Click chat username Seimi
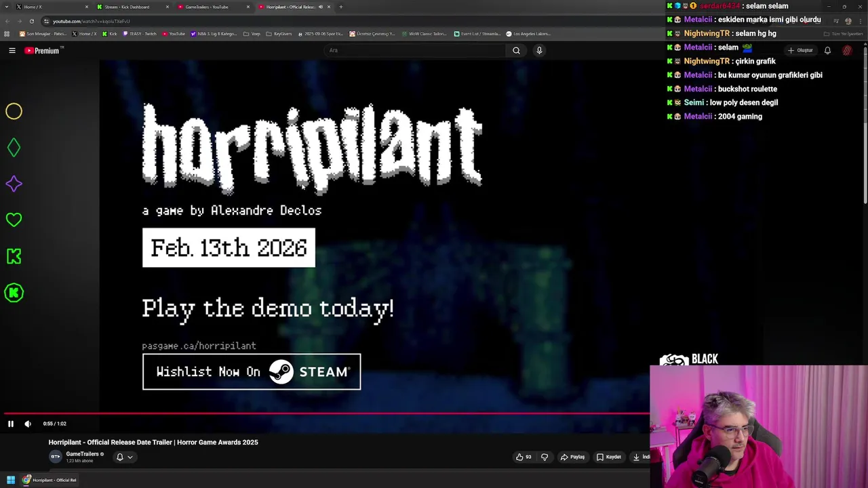868x488 pixels. pyautogui.click(x=694, y=102)
